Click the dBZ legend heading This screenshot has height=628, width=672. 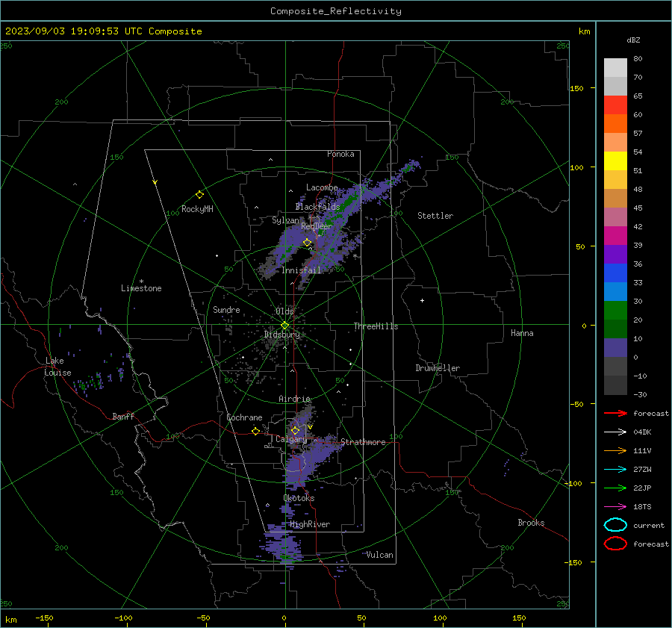click(x=633, y=40)
